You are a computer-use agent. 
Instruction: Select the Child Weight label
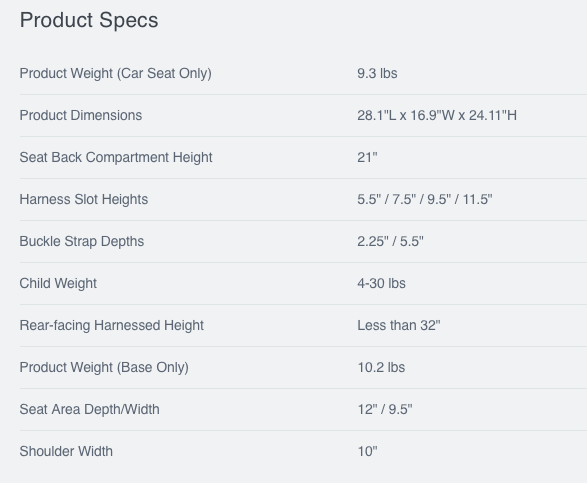58,283
